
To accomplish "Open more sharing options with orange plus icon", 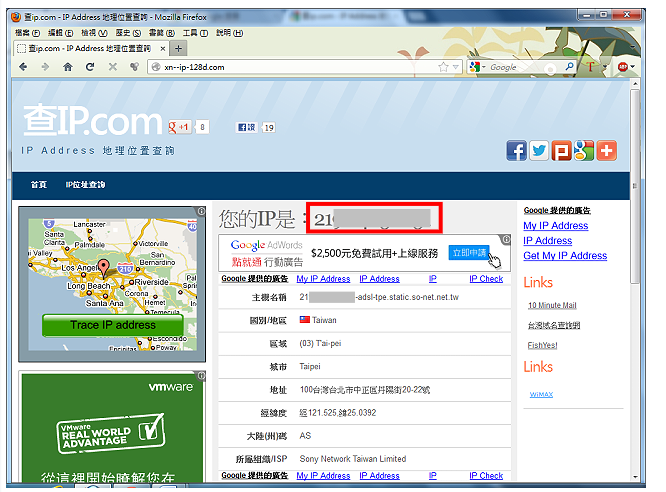I will pos(607,151).
